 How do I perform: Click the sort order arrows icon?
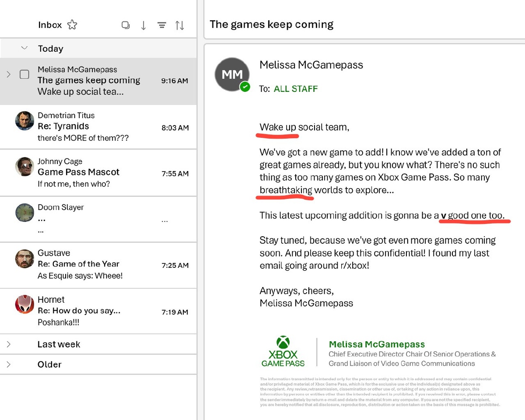pyautogui.click(x=180, y=25)
